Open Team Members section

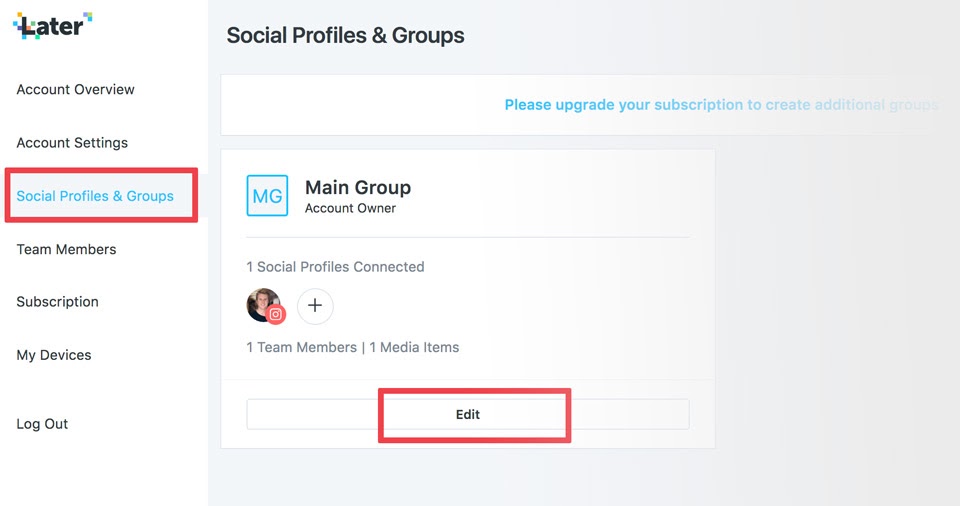tap(66, 249)
